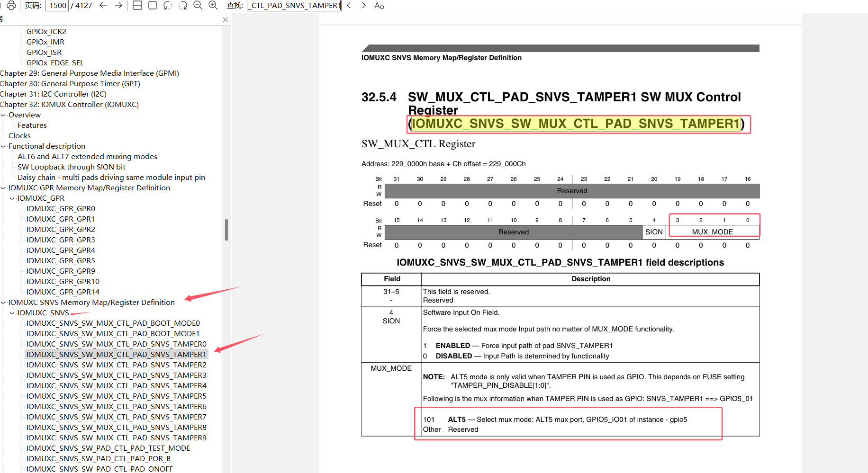
Task: Open SW_MUX_CTL_PAD_BOOT_MODE0 bookmark
Action: [x=113, y=323]
